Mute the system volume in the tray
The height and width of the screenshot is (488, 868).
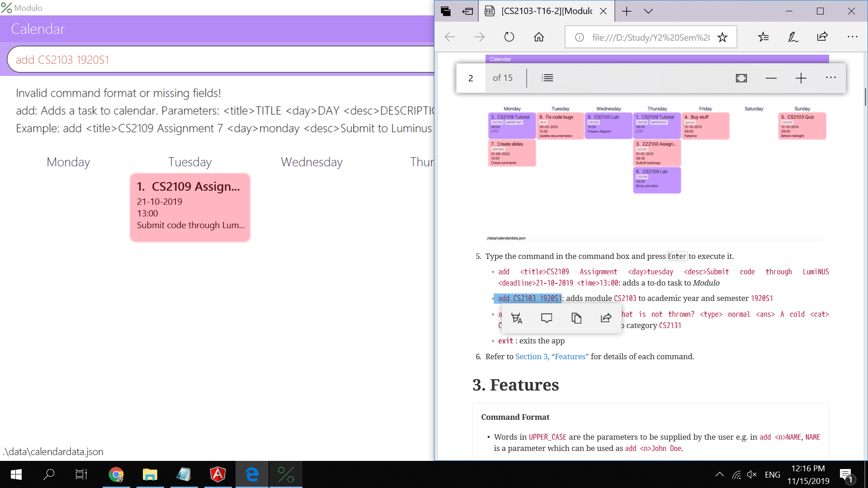(x=752, y=474)
